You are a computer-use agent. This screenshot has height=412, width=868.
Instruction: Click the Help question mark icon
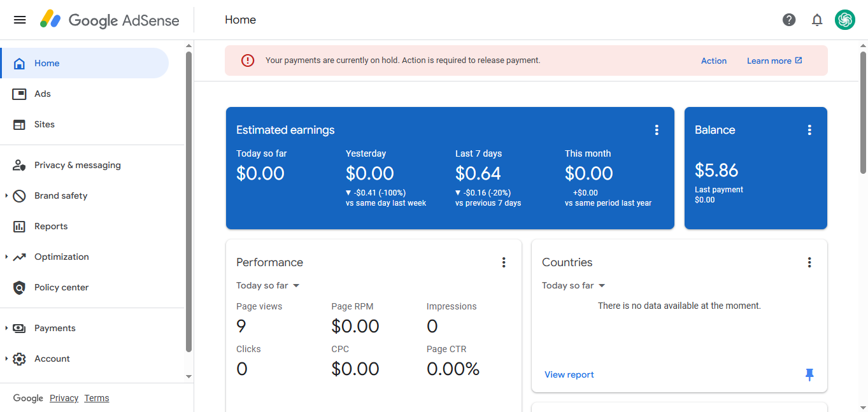click(x=789, y=20)
